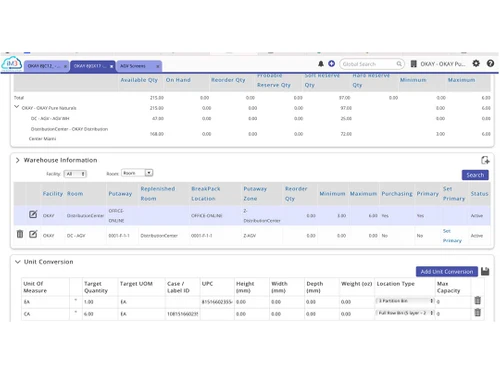Delete the DC - AGV warehouse row
500x375 pixels.
pos(20,234)
